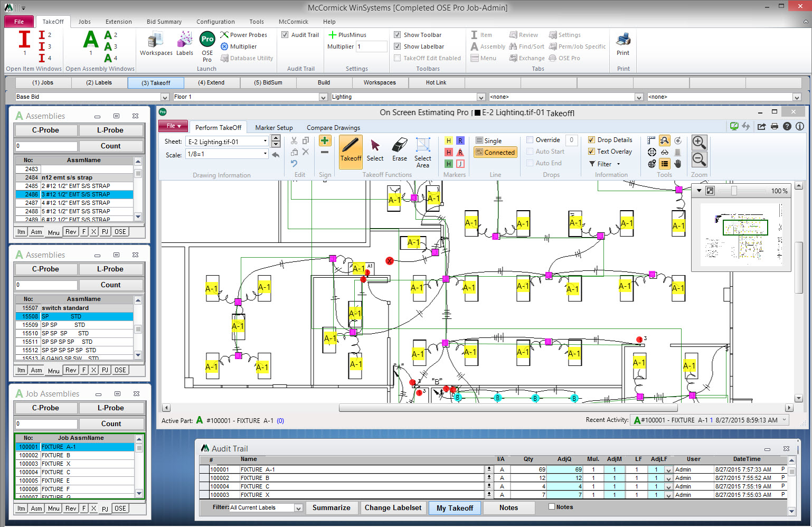The image size is (812, 527).
Task: Open the Filter list in Audit Trail
Action: pyautogui.click(x=299, y=507)
